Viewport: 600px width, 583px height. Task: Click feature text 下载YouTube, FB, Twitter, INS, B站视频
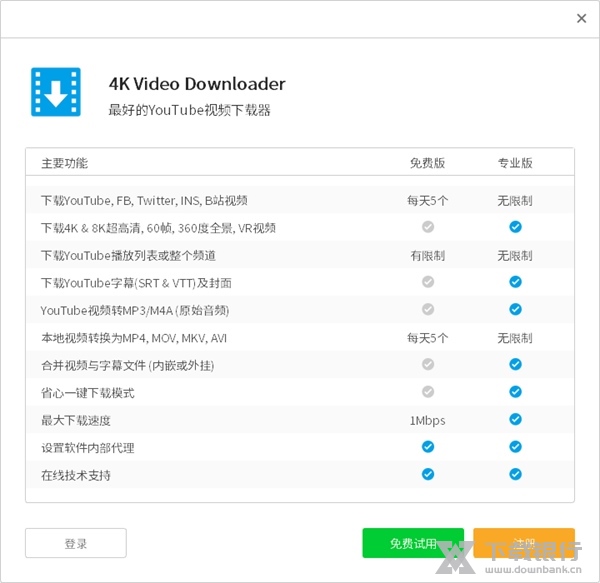click(x=144, y=200)
